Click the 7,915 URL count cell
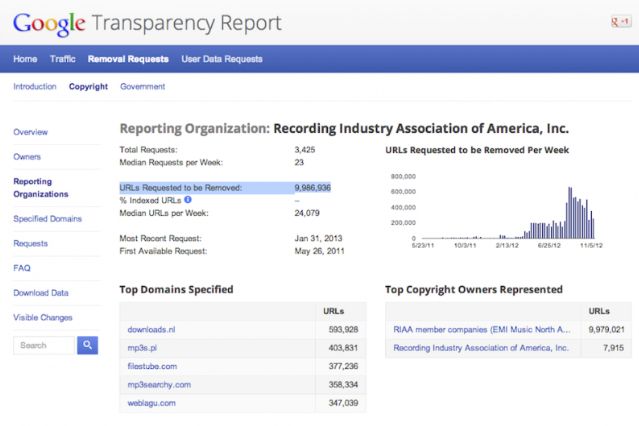The image size is (639, 426). (613, 348)
